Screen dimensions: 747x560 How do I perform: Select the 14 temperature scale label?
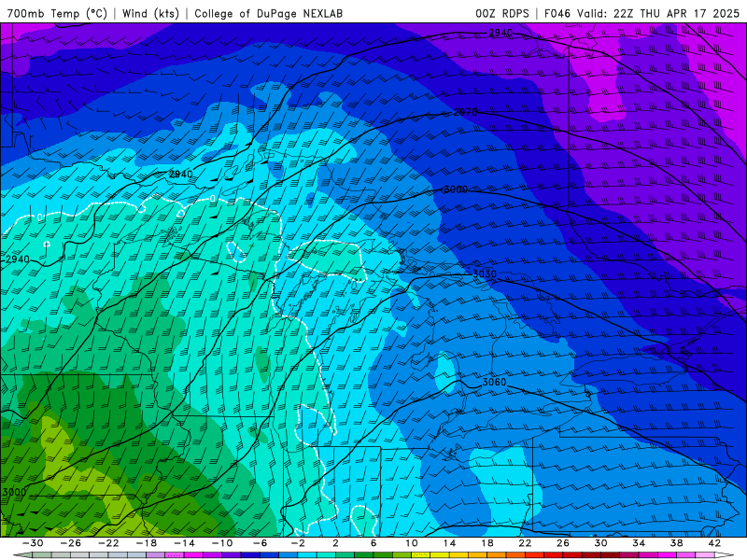[x=449, y=543]
